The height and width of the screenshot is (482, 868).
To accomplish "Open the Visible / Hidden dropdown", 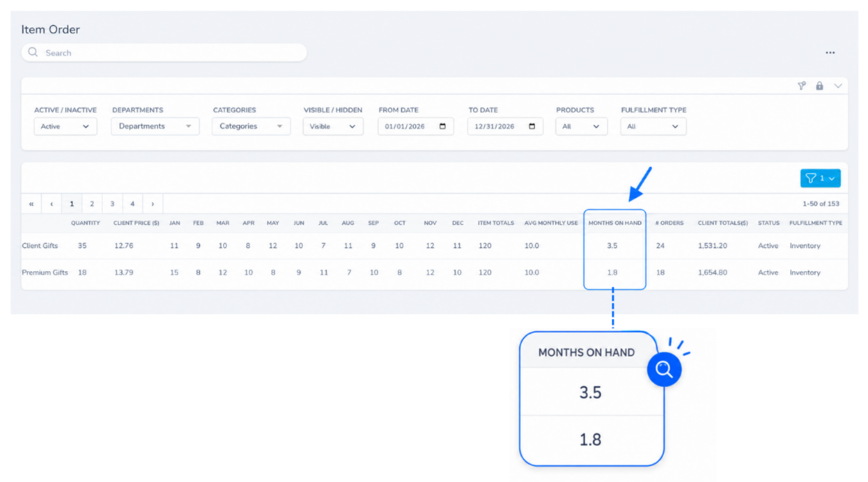I will tap(333, 127).
